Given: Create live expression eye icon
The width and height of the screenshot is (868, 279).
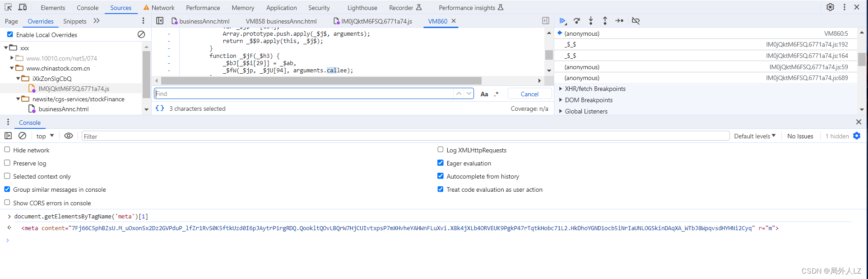Looking at the screenshot, I should pyautogui.click(x=69, y=136).
